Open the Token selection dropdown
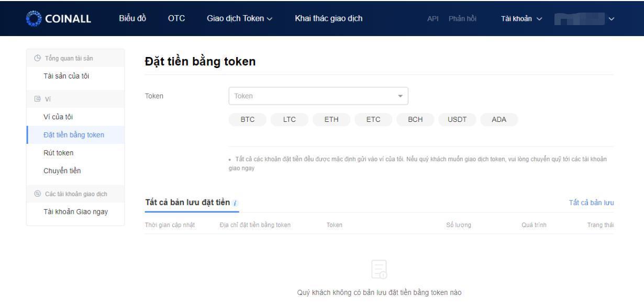The width and height of the screenshot is (644, 306). coord(318,96)
